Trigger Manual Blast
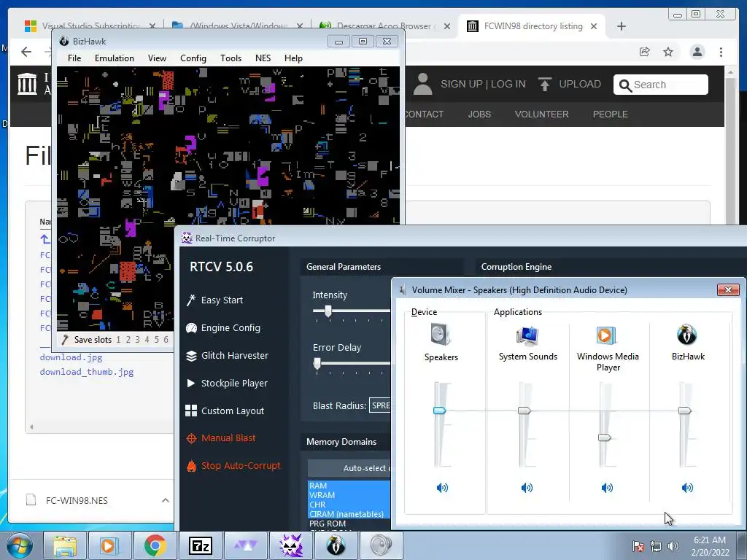The width and height of the screenshot is (747, 560). tap(221, 438)
